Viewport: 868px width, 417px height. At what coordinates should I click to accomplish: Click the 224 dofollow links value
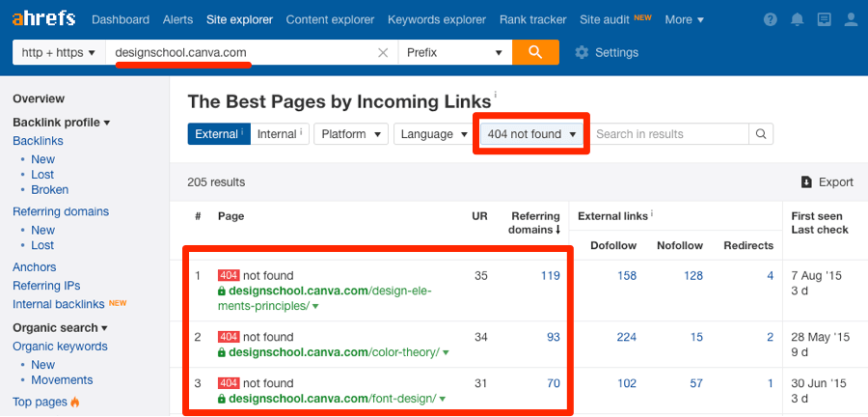[x=627, y=337]
